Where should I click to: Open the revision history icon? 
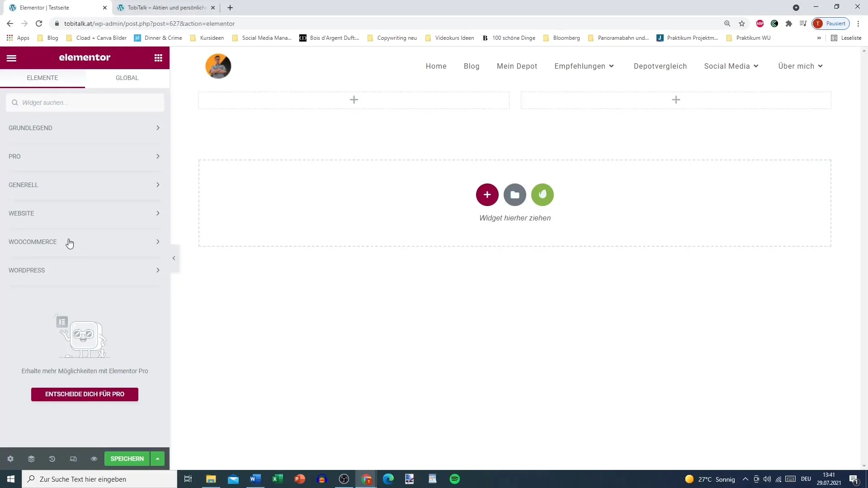tap(52, 459)
